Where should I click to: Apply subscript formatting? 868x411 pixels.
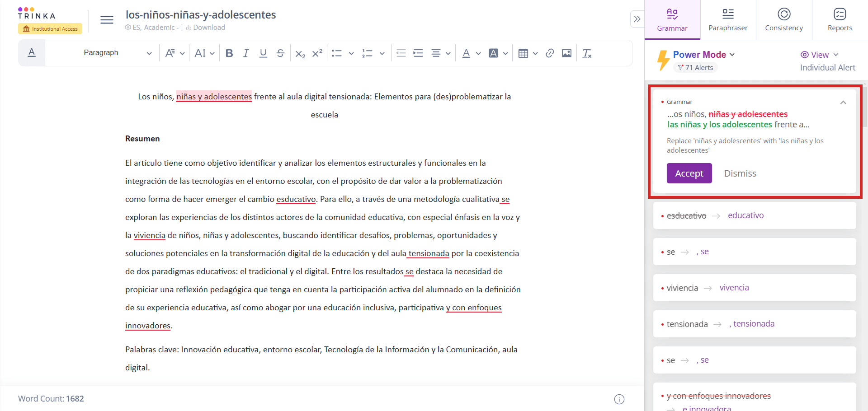(300, 53)
